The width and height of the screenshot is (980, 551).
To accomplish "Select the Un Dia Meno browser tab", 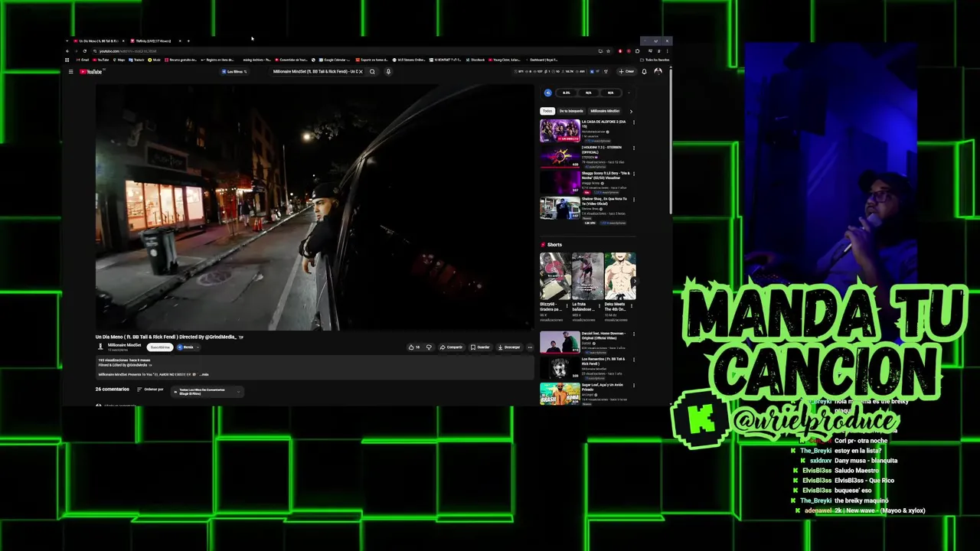I will coord(98,41).
